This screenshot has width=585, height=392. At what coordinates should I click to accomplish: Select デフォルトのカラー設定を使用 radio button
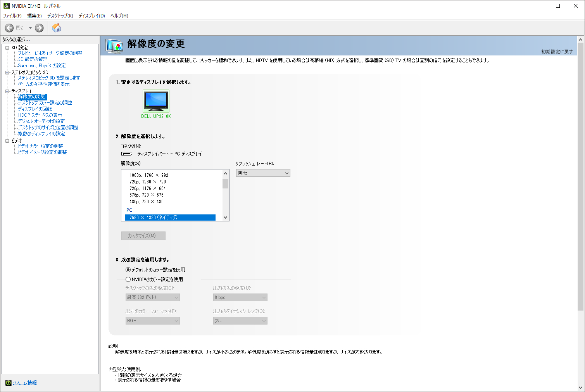click(x=128, y=270)
